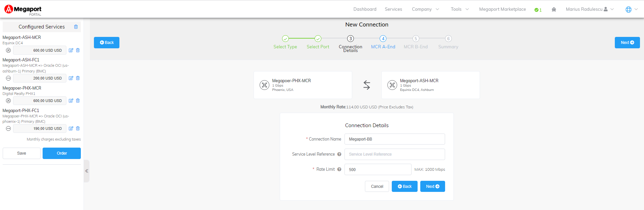The width and height of the screenshot is (644, 210).
Task: Open Megaport Marketplace
Action: click(502, 9)
